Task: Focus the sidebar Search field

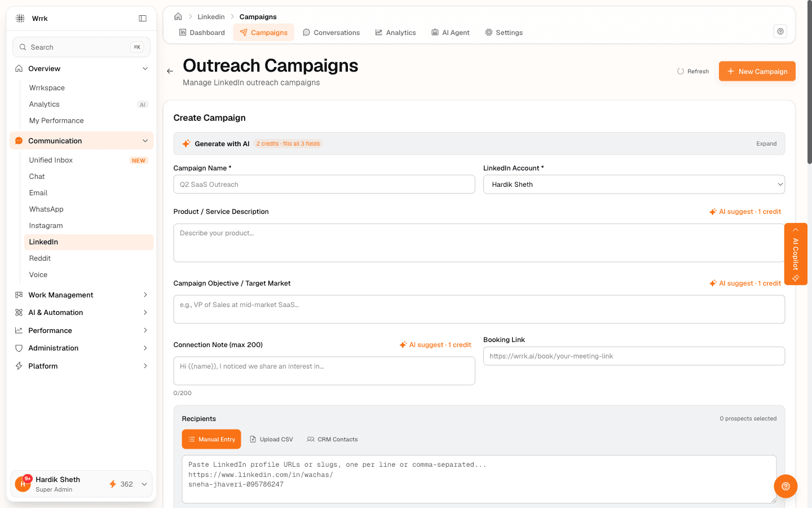Action: coord(81,47)
